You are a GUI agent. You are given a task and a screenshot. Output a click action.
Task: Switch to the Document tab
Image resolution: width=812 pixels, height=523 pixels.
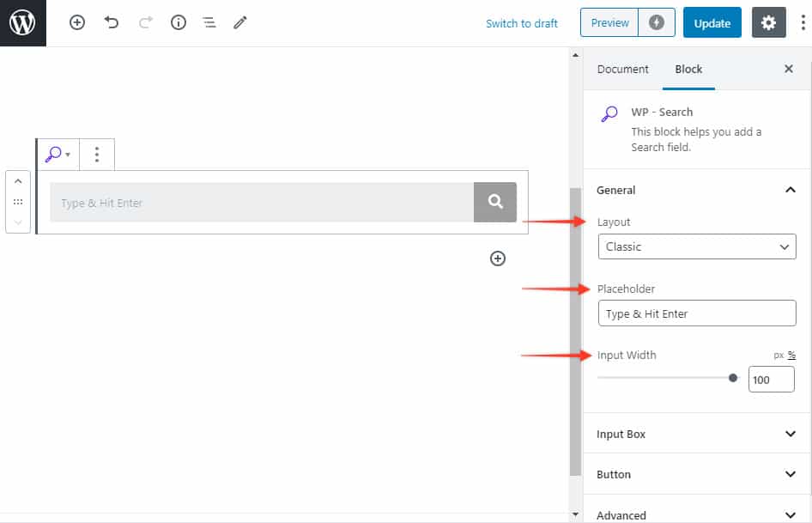tap(622, 69)
